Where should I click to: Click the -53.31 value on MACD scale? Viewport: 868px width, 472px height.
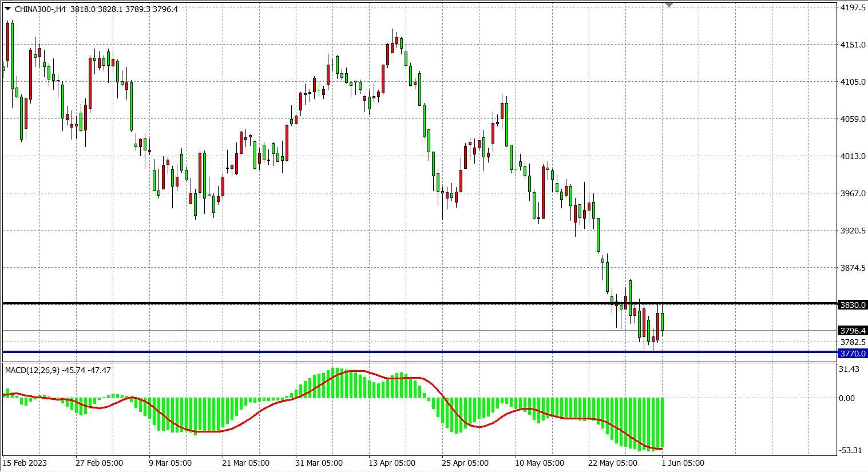pos(850,450)
